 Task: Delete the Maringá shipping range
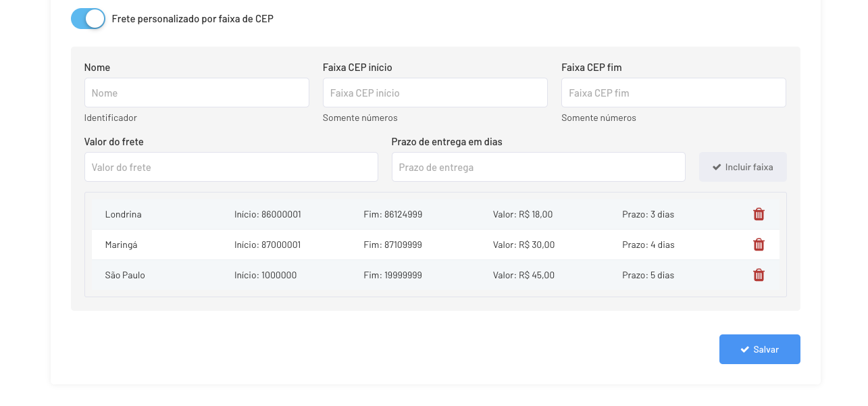[759, 245]
